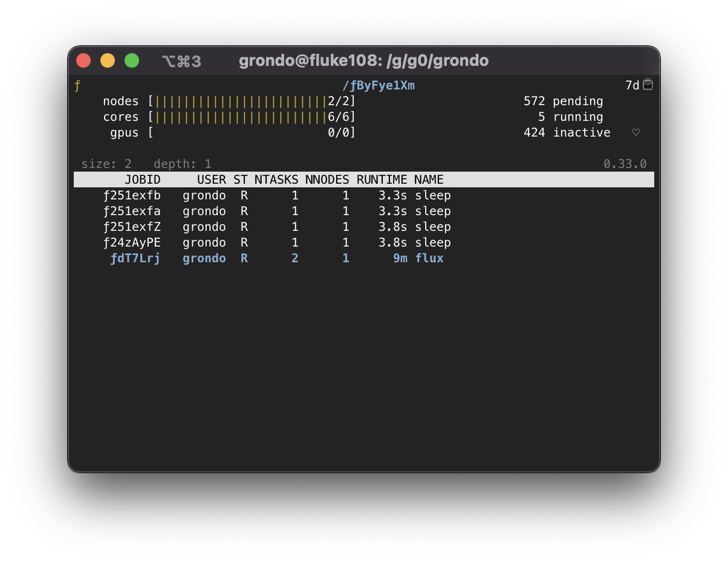This screenshot has width=728, height=562.
Task: Click the size: 2 label
Action: click(106, 164)
